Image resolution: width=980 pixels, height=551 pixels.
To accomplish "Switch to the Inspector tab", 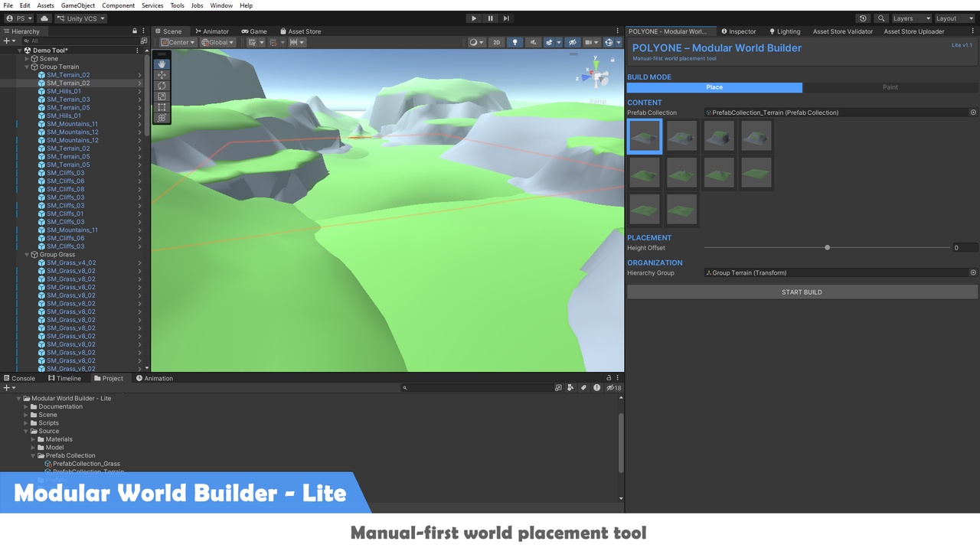I will click(739, 31).
